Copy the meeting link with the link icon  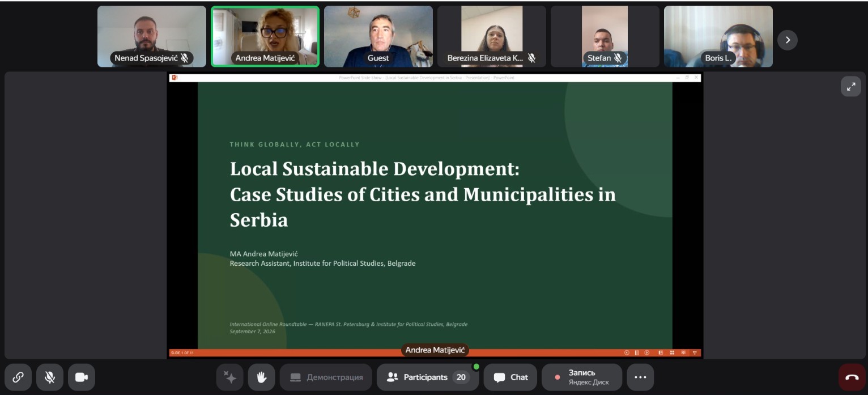point(18,377)
